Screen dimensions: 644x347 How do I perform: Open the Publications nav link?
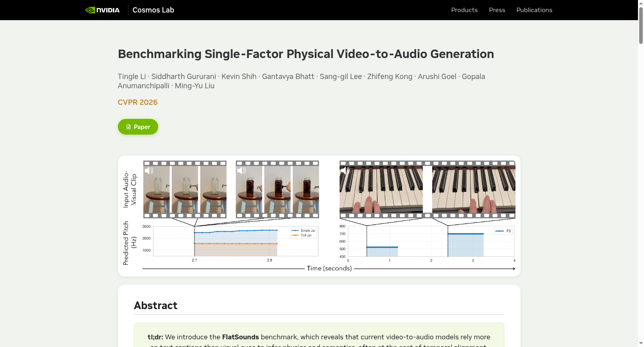pos(535,10)
